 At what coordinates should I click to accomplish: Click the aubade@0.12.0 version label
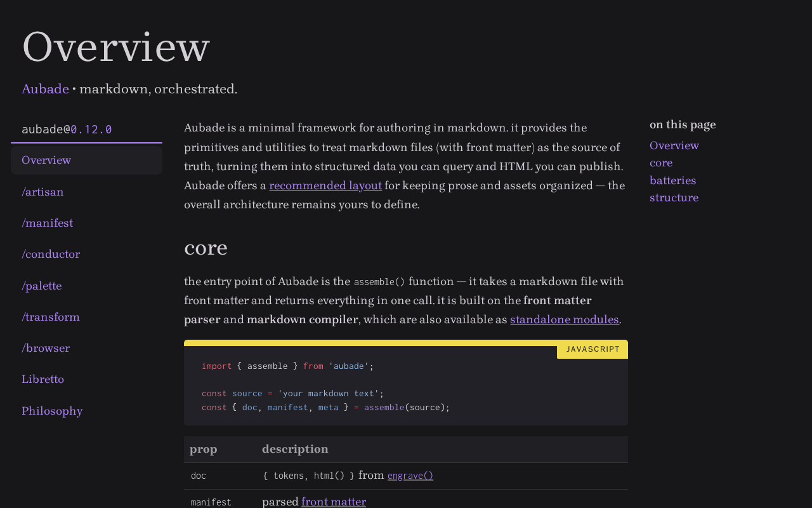(67, 130)
